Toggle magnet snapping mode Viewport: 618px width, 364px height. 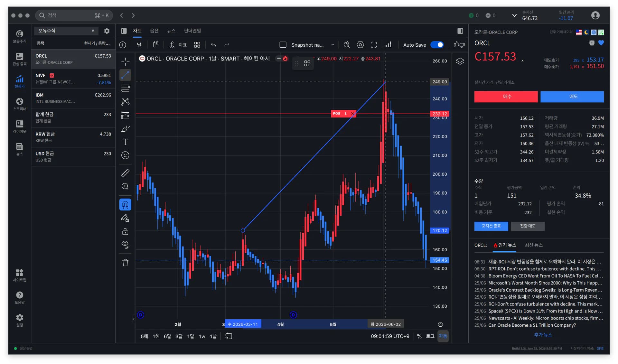tap(125, 205)
